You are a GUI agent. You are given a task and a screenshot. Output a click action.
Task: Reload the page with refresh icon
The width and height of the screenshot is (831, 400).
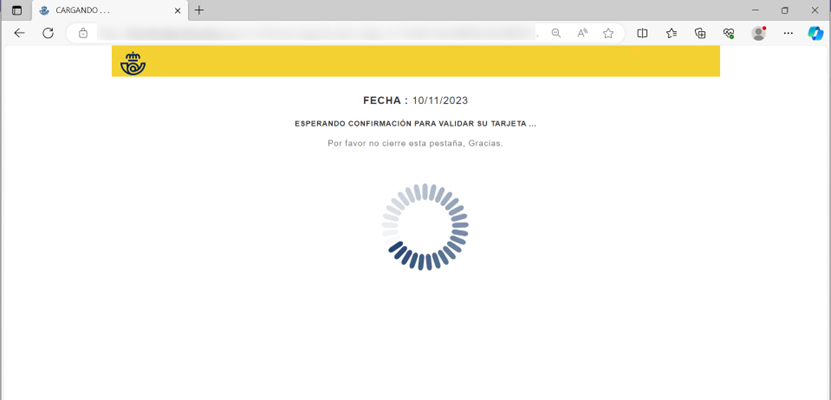click(x=48, y=33)
